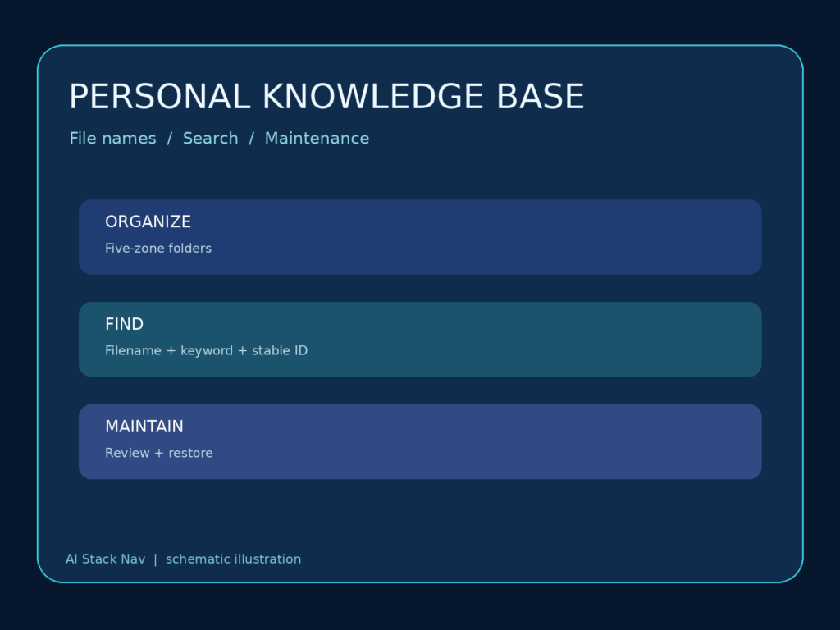Screen dimensions: 840x630
Task: Select "Search" in the subtitle line
Action: coord(211,138)
